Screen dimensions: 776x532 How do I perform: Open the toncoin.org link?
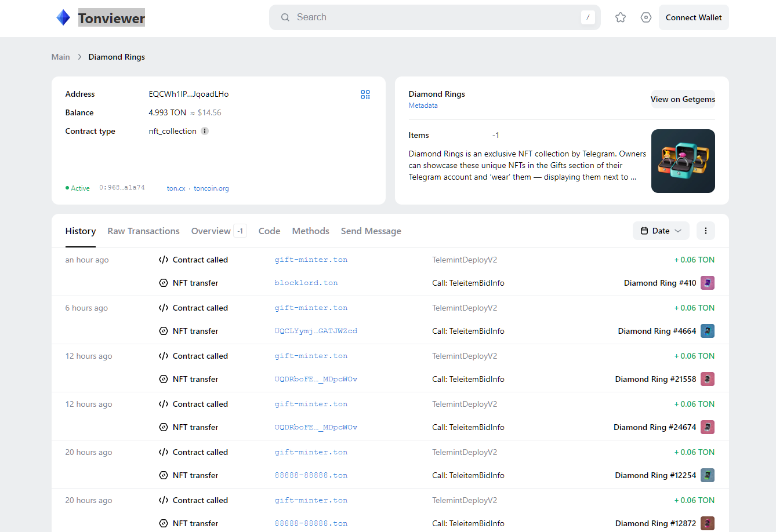point(211,188)
